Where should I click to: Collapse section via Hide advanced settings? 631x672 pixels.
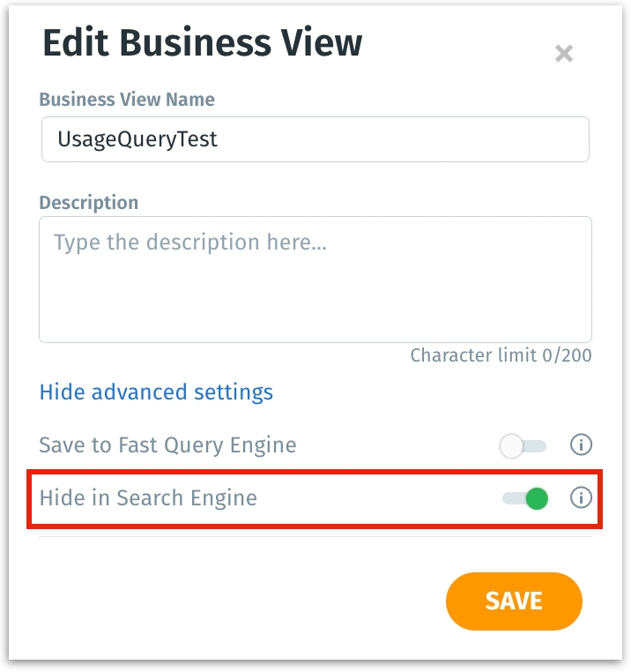pos(156,392)
